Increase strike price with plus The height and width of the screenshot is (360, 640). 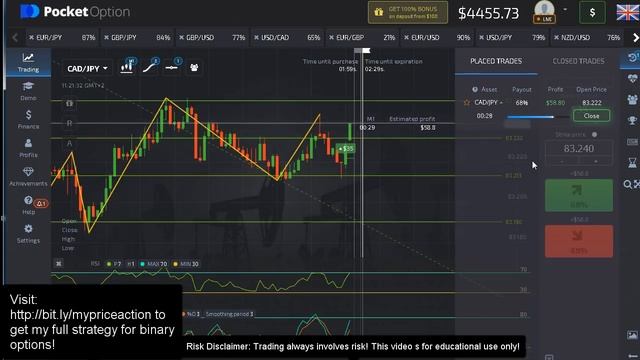click(596, 162)
